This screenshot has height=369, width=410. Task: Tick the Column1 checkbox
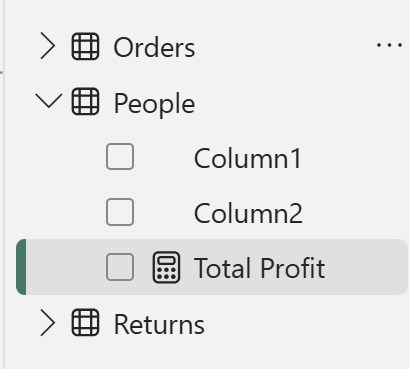(120, 157)
